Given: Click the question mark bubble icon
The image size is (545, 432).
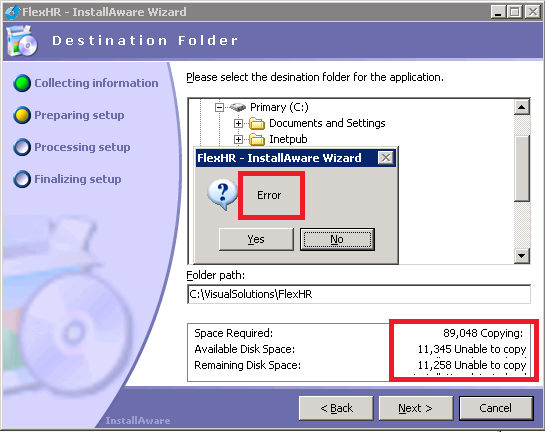Looking at the screenshot, I should [x=222, y=195].
